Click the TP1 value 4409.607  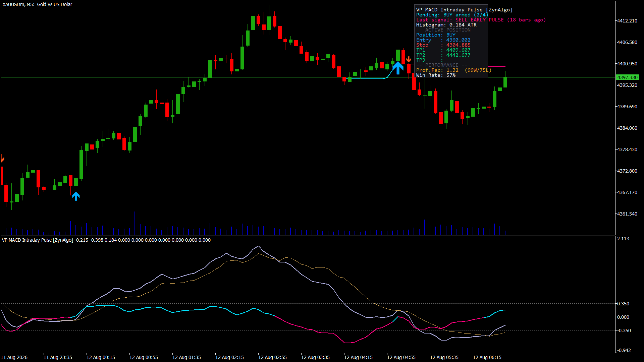458,50
